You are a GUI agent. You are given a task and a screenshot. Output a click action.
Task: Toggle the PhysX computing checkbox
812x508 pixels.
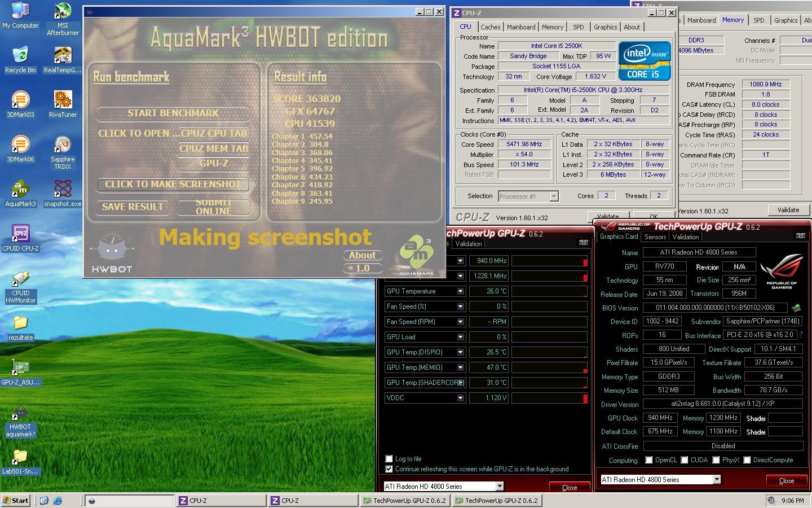coord(716,460)
